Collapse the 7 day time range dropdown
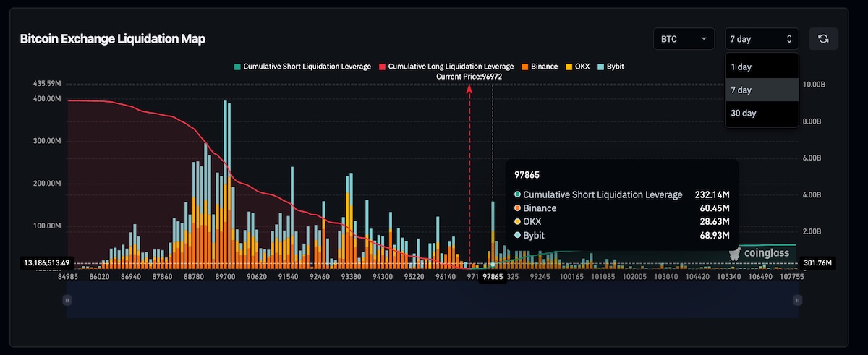The height and width of the screenshot is (355, 868). tap(762, 39)
